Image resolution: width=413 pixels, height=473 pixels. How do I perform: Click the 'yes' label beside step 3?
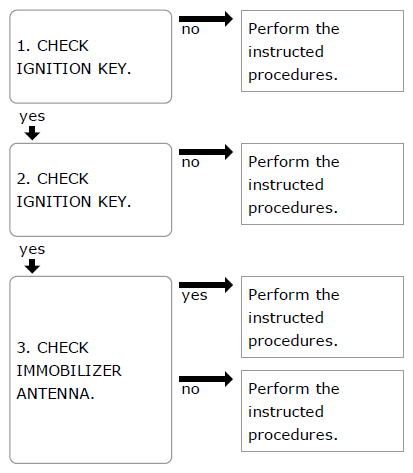coord(195,296)
